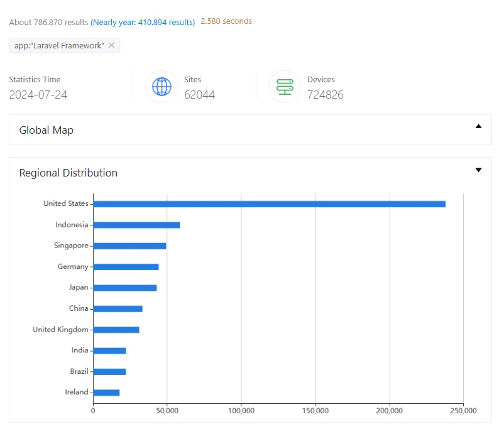This screenshot has height=429, width=504.
Task: Click the Devices label
Action: [x=320, y=79]
